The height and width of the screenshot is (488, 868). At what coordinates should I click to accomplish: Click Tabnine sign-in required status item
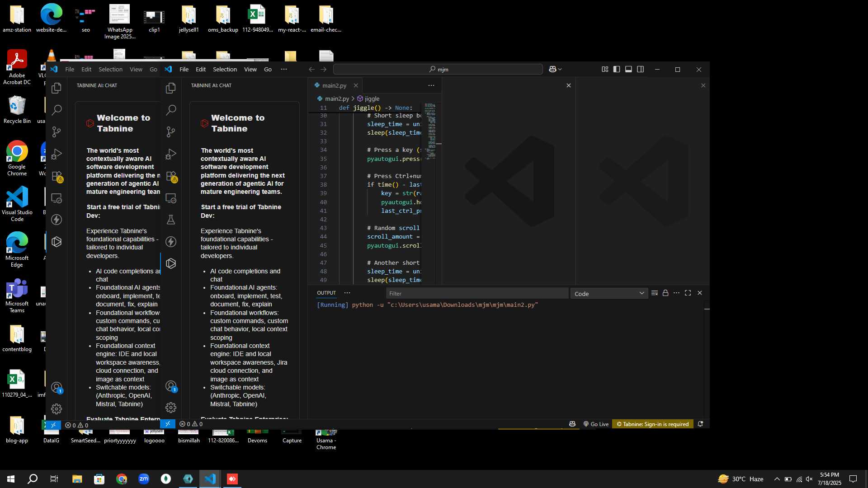point(653,424)
